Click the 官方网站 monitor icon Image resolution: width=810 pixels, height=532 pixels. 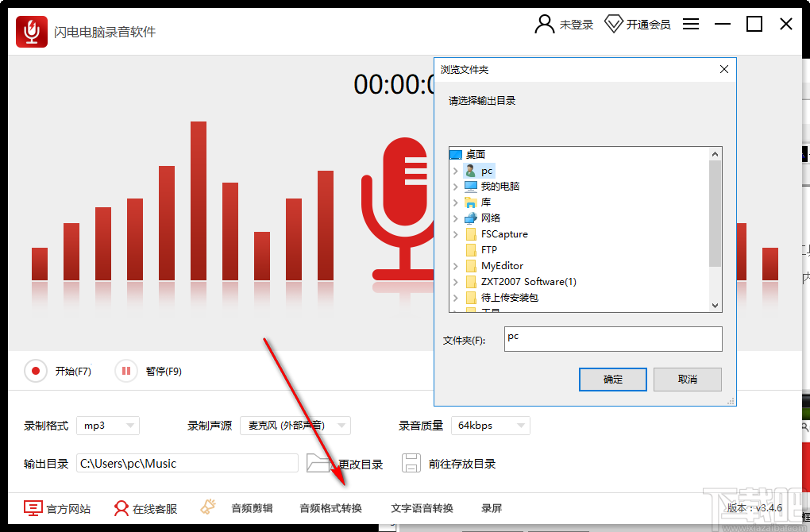[31, 507]
